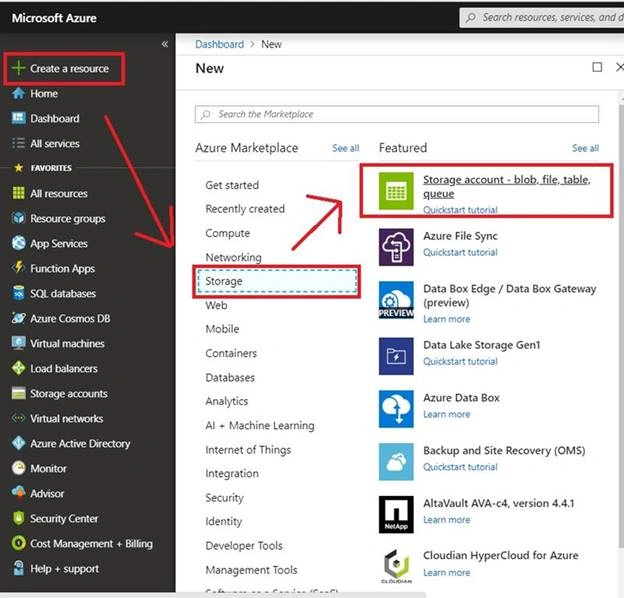This screenshot has width=624, height=598.
Task: Open the Help + support icon
Action: pos(18,568)
